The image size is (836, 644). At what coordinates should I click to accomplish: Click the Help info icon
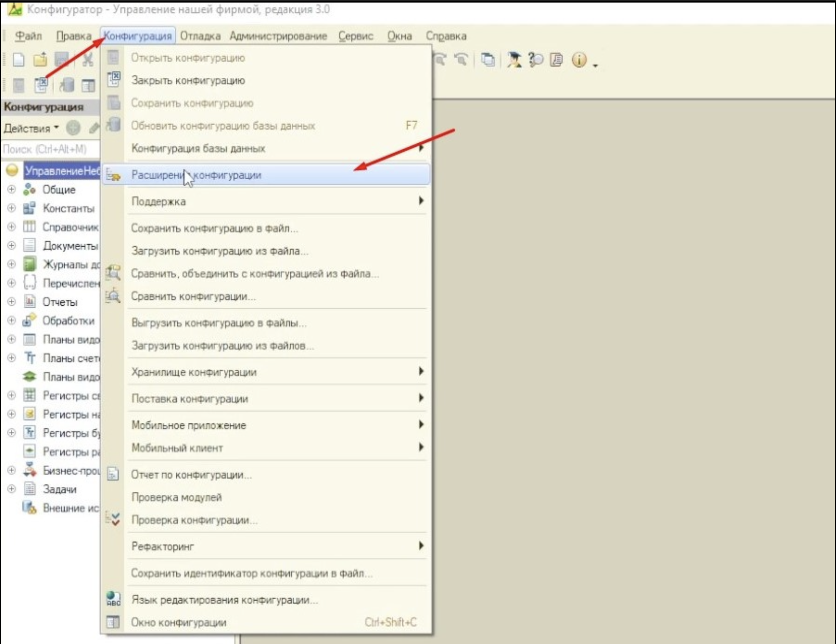[x=579, y=60]
